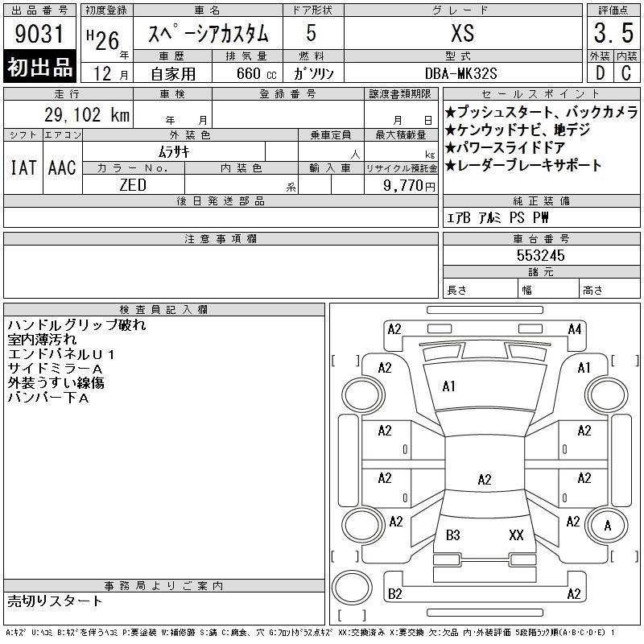Click the damage code legend line
Screen dimensions: 644x644
310,633
